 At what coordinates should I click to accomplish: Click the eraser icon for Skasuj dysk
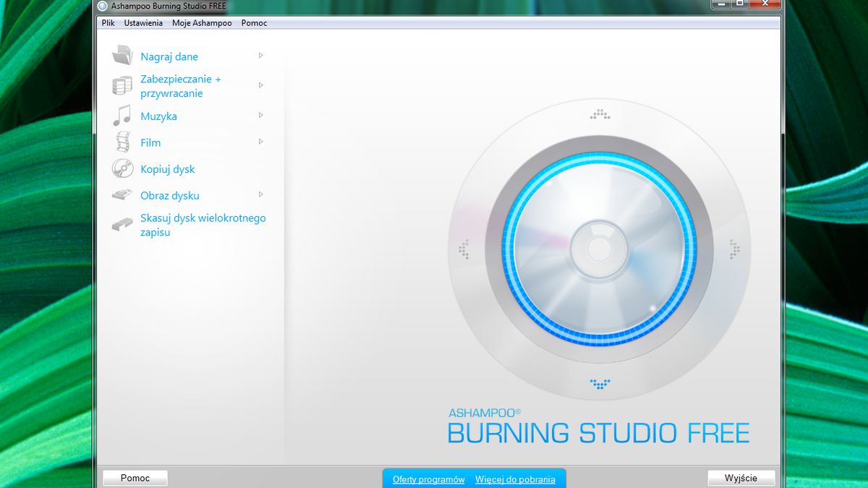(122, 226)
